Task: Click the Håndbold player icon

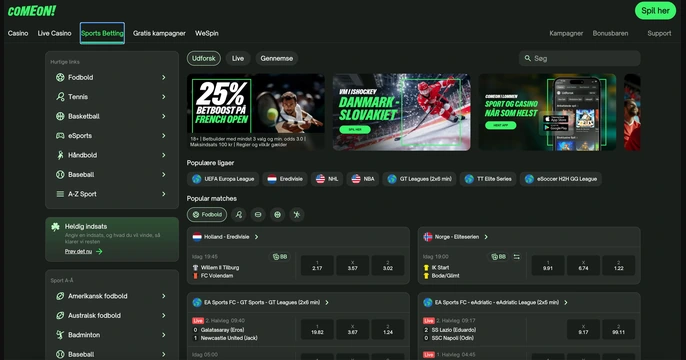Action: (x=60, y=155)
